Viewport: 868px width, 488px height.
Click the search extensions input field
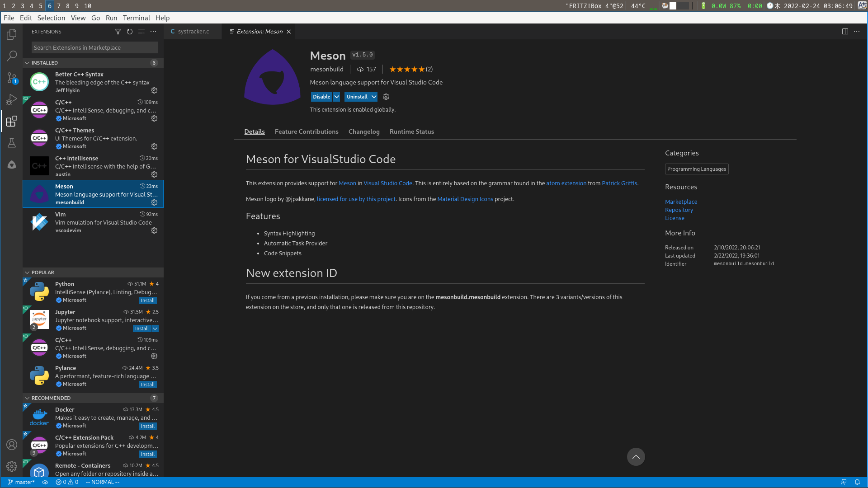point(93,47)
